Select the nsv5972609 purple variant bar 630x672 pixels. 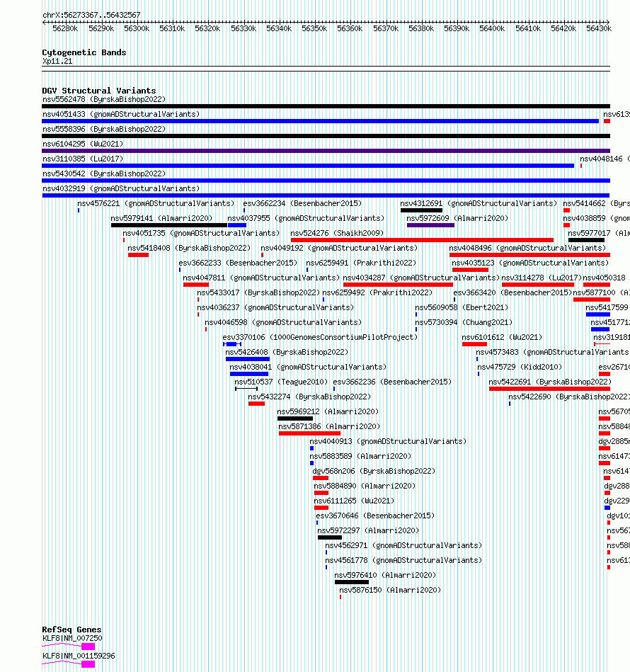(x=430, y=225)
